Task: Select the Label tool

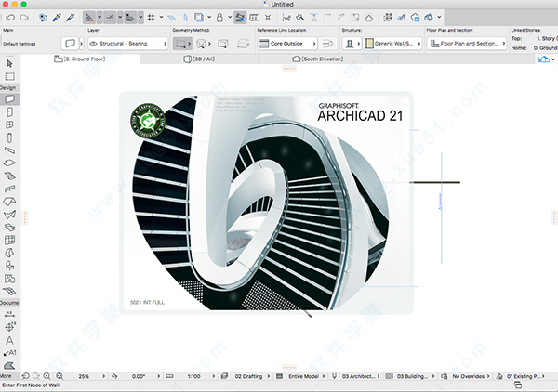Action: (x=9, y=353)
